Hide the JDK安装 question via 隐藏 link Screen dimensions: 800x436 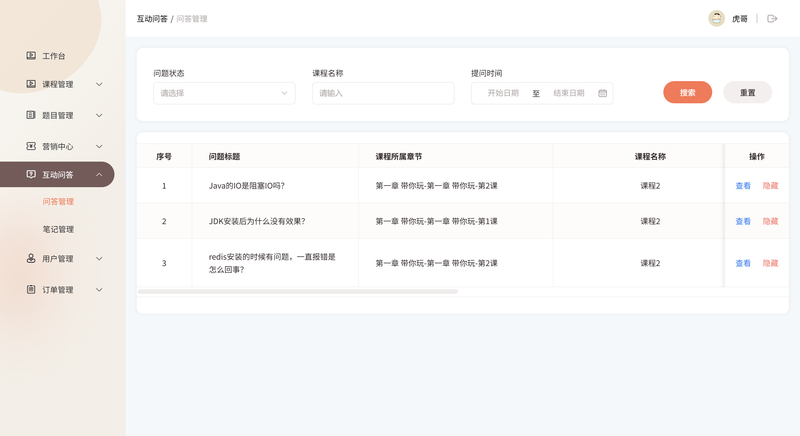pos(770,221)
